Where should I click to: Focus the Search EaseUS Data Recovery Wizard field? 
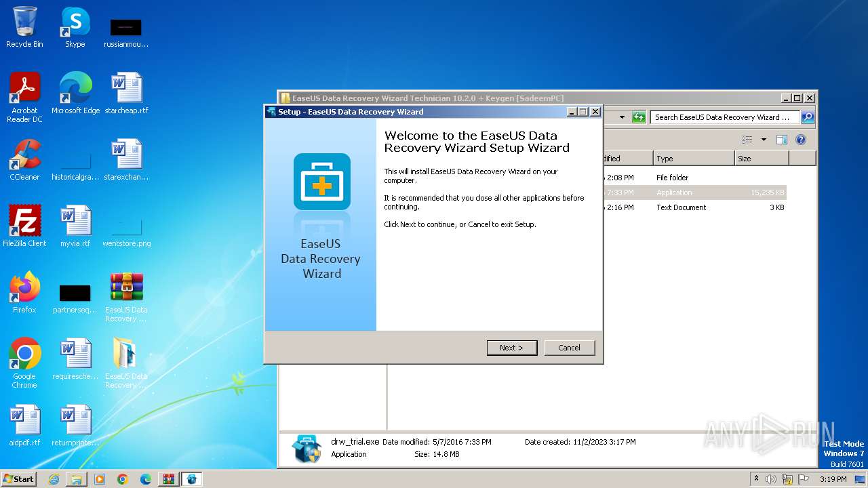[725, 117]
